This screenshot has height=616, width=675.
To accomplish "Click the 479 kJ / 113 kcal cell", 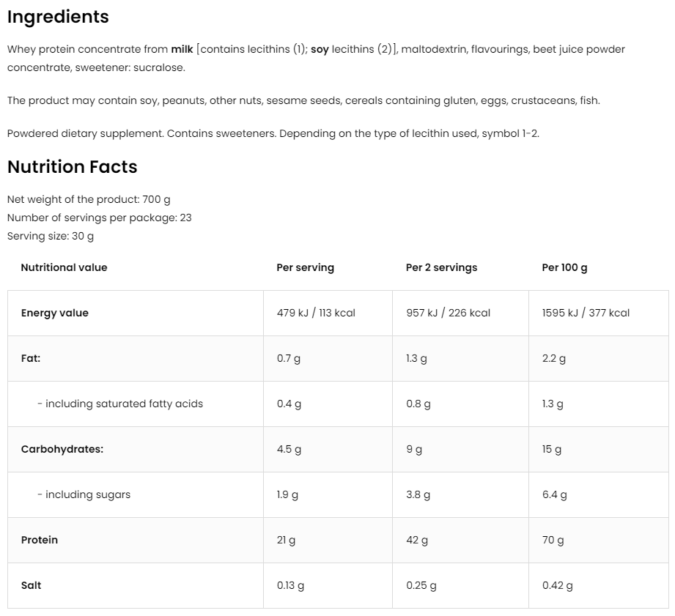I will [x=316, y=313].
